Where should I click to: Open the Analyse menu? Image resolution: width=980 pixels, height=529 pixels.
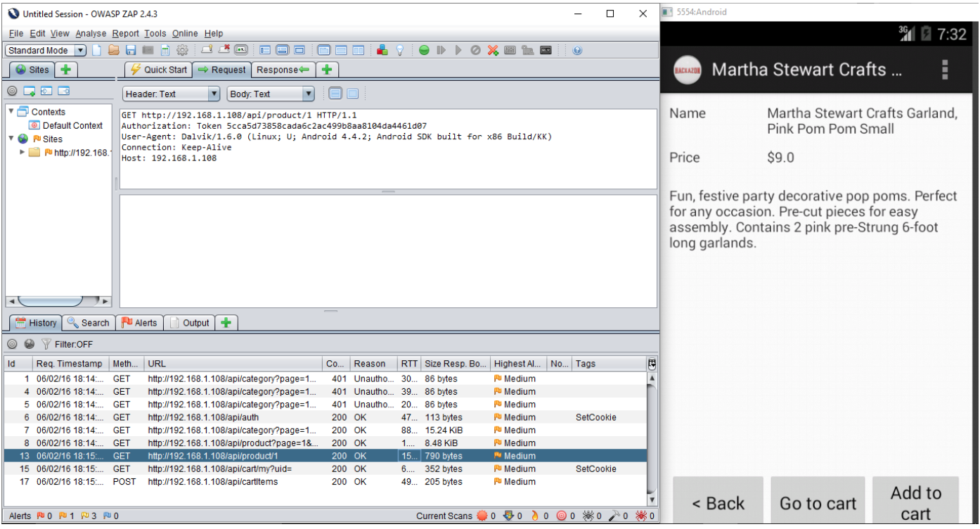(x=91, y=33)
